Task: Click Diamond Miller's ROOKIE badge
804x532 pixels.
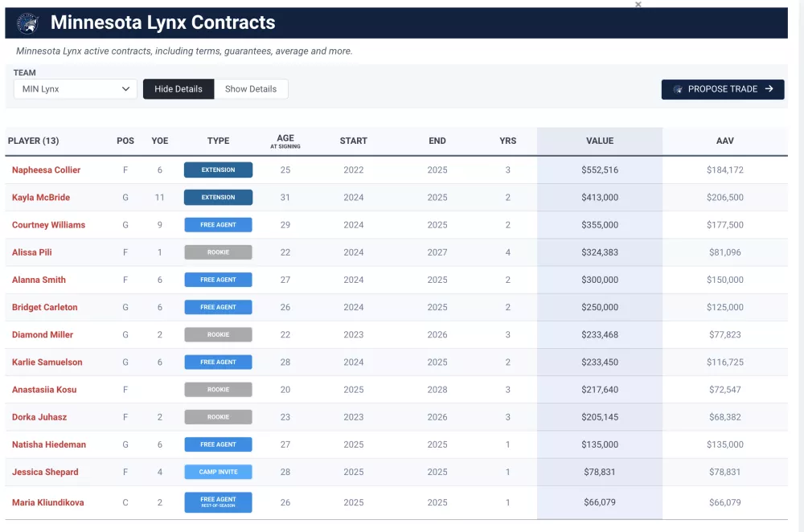Action: 218,334
